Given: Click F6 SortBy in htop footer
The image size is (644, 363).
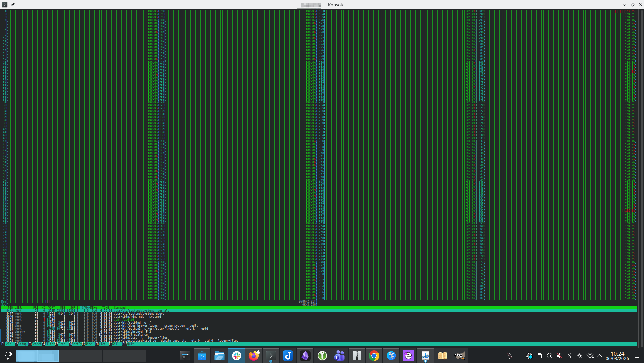Looking at the screenshot, I should tap(75, 344).
